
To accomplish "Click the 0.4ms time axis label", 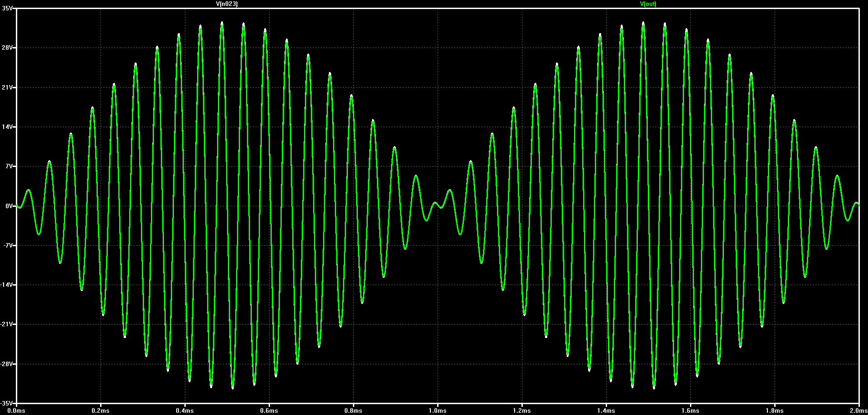I will [x=185, y=411].
